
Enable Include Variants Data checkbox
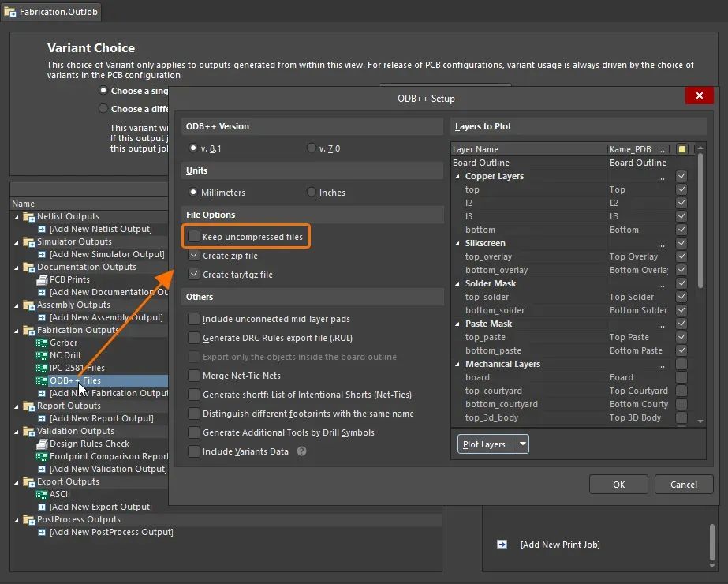click(193, 451)
